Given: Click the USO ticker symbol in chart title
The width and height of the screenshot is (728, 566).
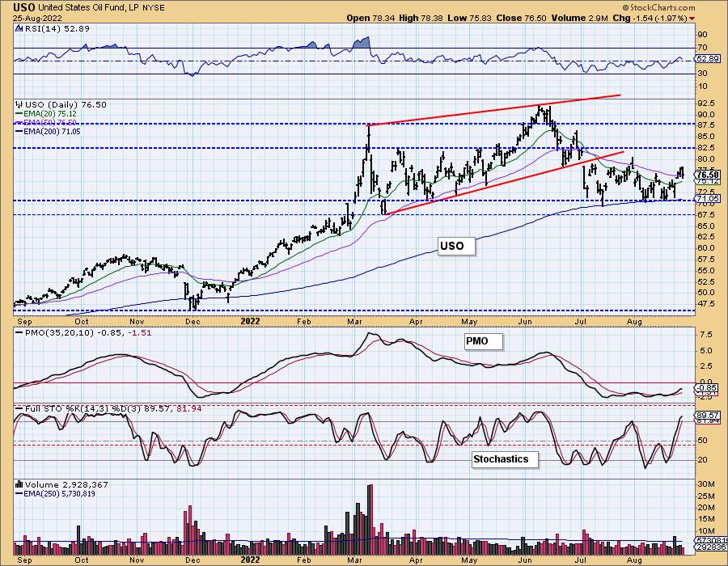Looking at the screenshot, I should (x=24, y=7).
